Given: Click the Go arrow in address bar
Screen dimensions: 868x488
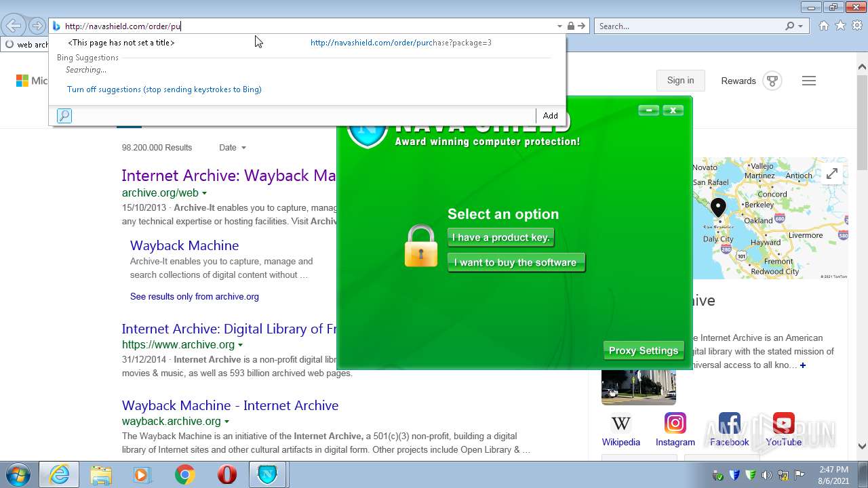Looking at the screenshot, I should 582,26.
